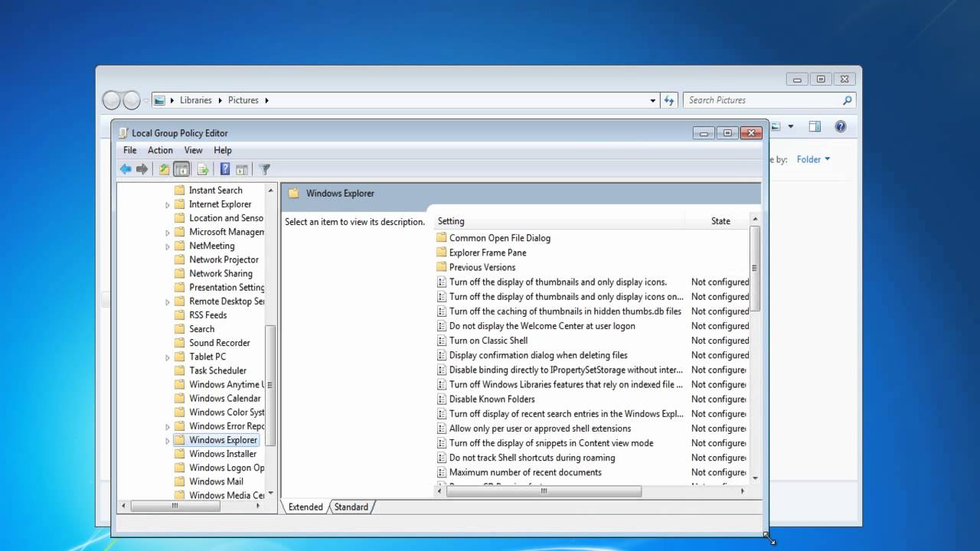Open the address bar history dropdown in Pictures window
Viewport: 980px width, 551px height.
(x=653, y=100)
